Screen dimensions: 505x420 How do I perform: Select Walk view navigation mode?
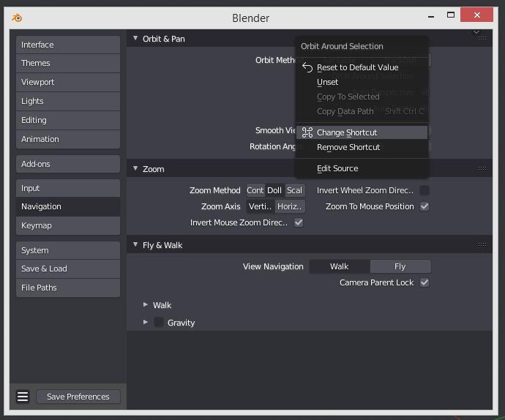point(340,266)
